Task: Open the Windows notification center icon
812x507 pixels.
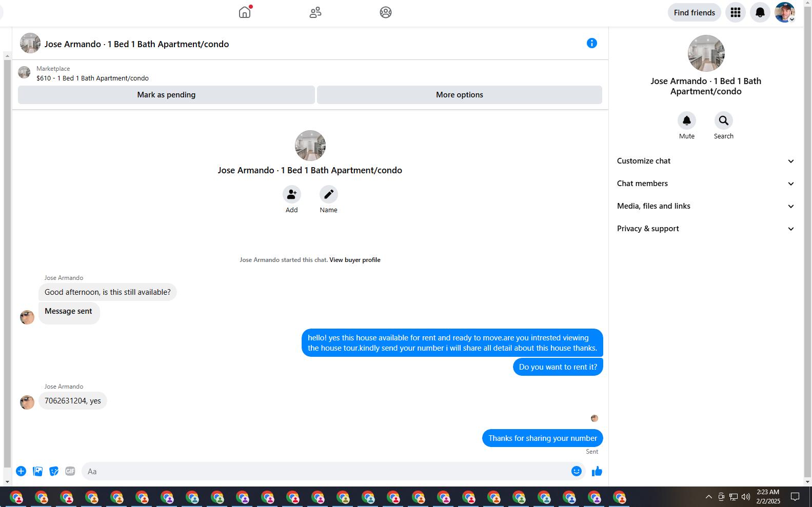Action: 795,497
